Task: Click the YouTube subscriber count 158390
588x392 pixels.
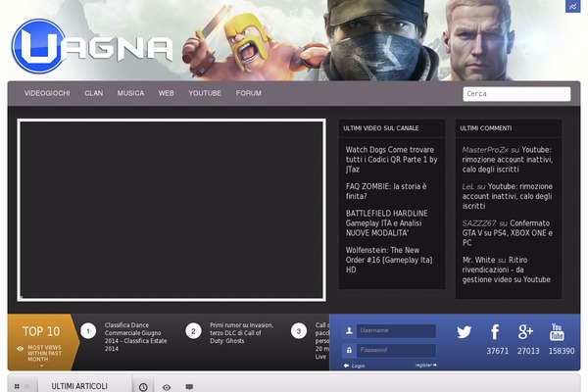Action: click(x=562, y=351)
